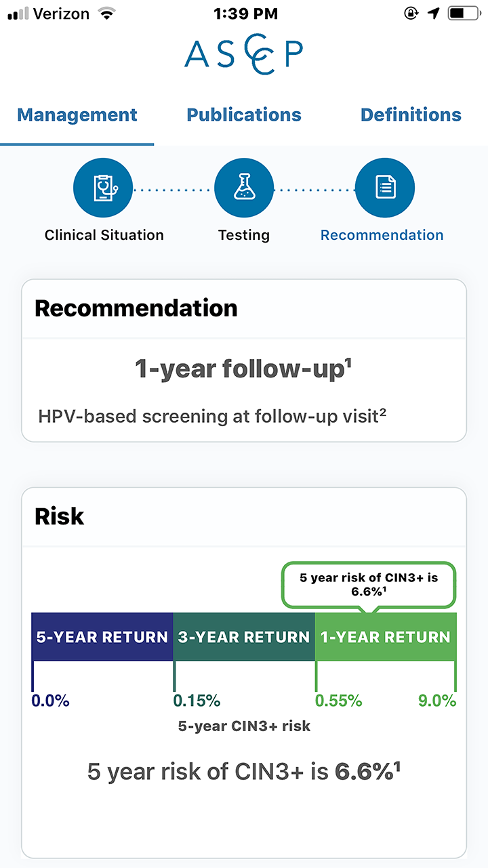Screen dimensions: 488x868
Task: Tap the ASCCP logo
Action: pyautogui.click(x=244, y=54)
